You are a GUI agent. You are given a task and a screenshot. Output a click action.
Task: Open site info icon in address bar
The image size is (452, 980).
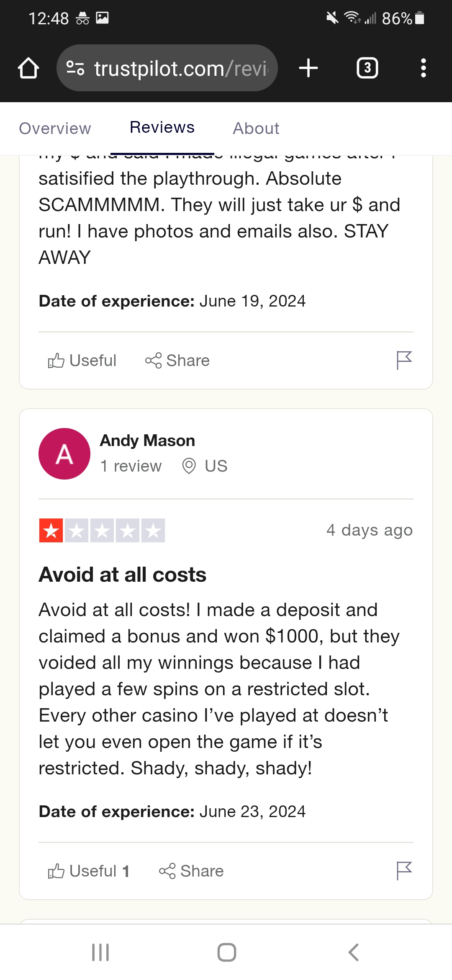click(x=76, y=68)
